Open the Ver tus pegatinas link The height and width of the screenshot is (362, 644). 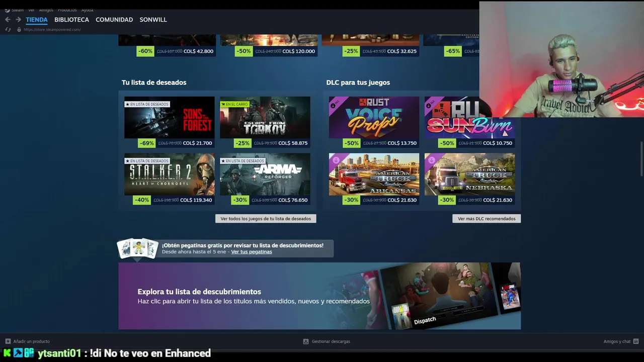tap(252, 252)
